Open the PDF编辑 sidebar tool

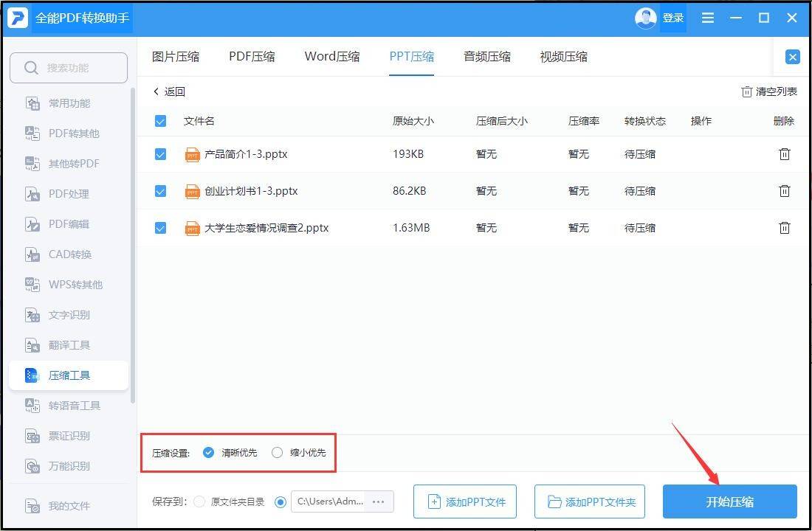(x=69, y=224)
